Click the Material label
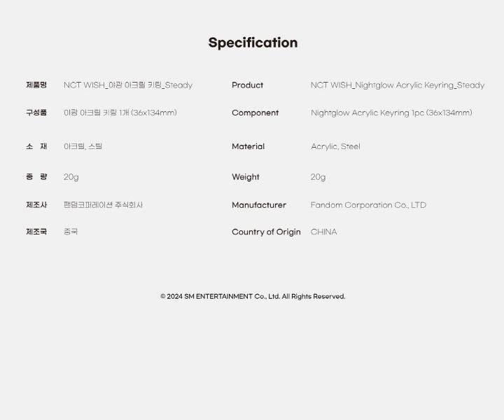 [248, 146]
